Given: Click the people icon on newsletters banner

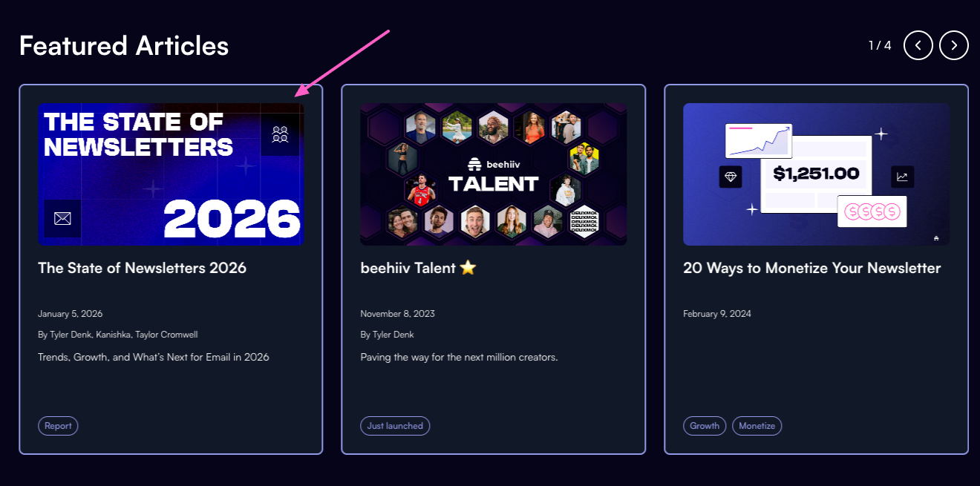Looking at the screenshot, I should (x=280, y=134).
